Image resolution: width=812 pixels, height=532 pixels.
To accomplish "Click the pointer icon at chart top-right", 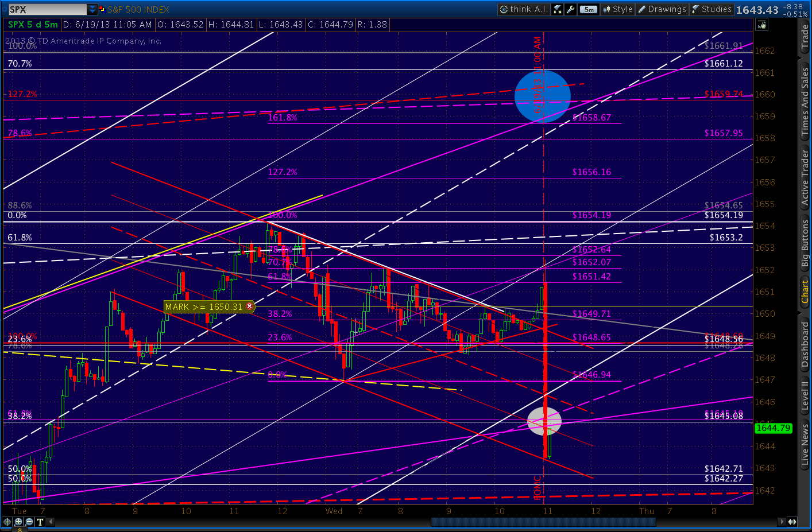I will [x=761, y=25].
